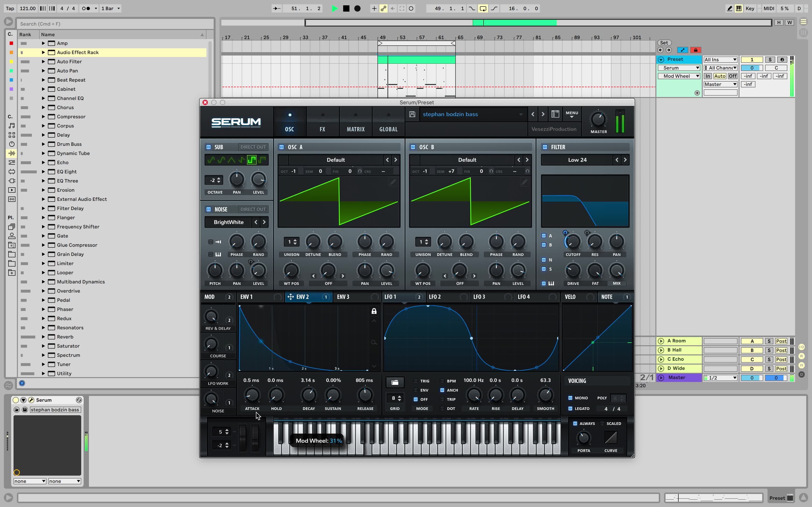This screenshot has width=812, height=507.
Task: Open the preset list browser icon beside MENU
Action: 555,114
